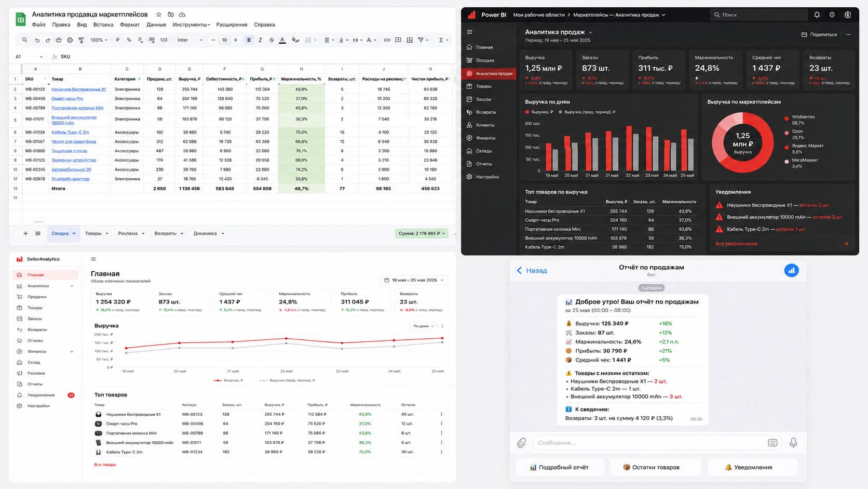Open the row menu for Смарт-часы Pro in SellerAnalytics
Viewport: 868px width, 489px height.
click(442, 424)
